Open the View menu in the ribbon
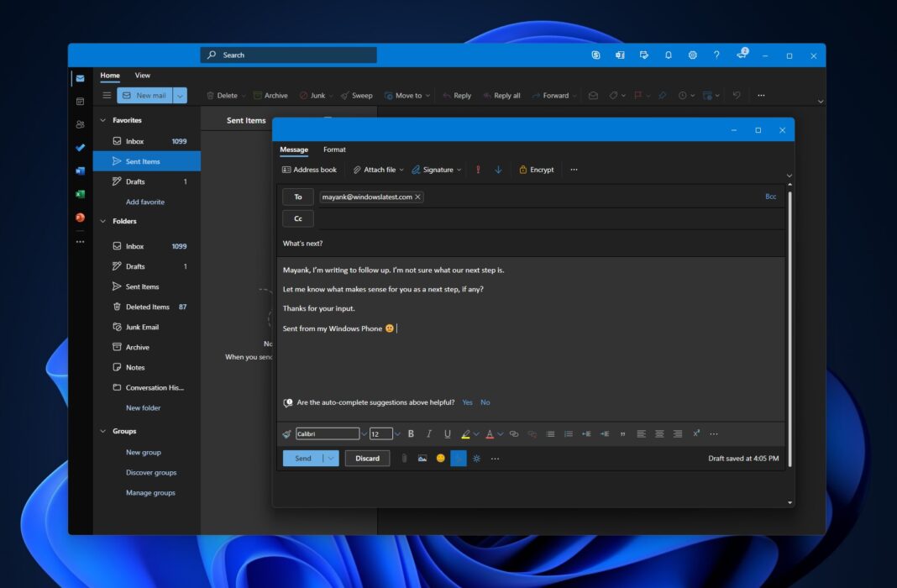This screenshot has height=588, width=897. click(142, 75)
